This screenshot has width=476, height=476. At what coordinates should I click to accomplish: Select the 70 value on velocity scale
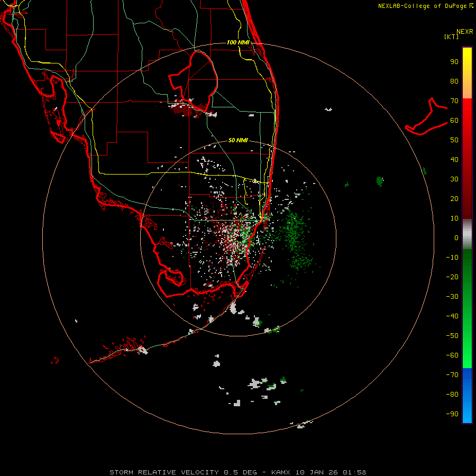tap(454, 101)
